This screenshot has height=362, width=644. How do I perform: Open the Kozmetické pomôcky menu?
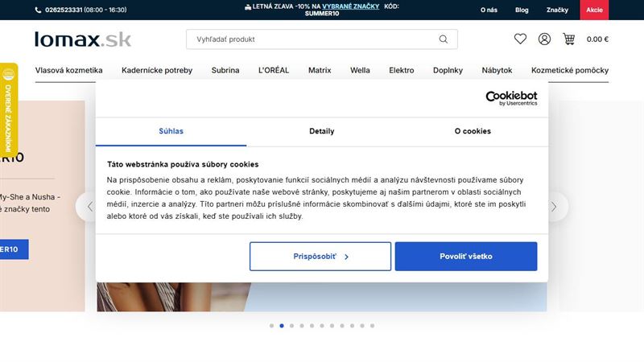570,70
